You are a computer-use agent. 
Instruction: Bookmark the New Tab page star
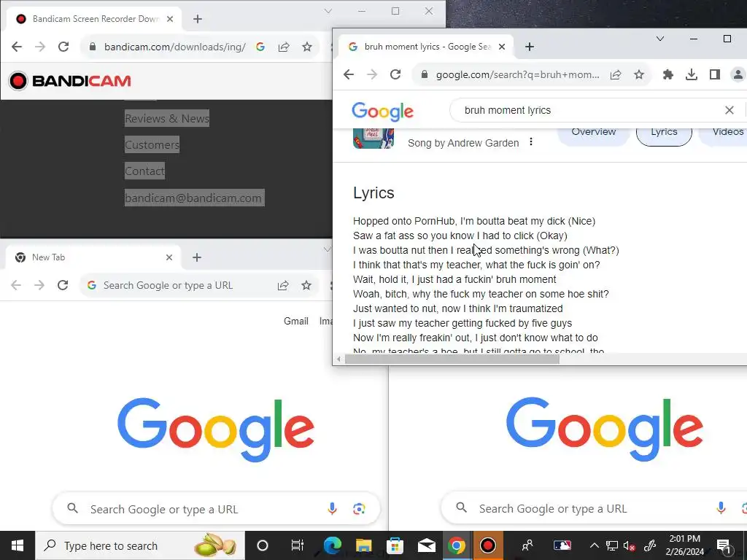pyautogui.click(x=306, y=285)
